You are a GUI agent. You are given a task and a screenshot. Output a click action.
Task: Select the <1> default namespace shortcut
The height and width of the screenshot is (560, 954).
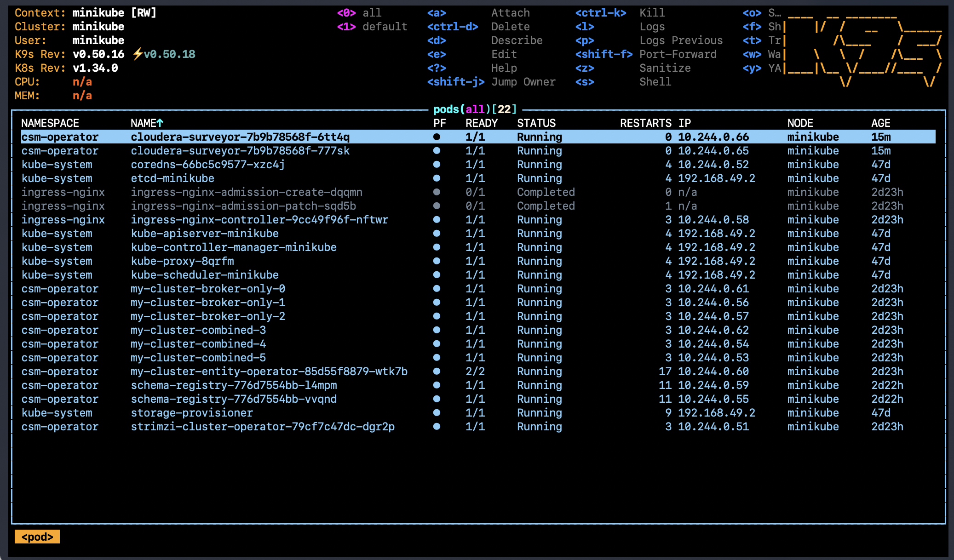pos(372,27)
